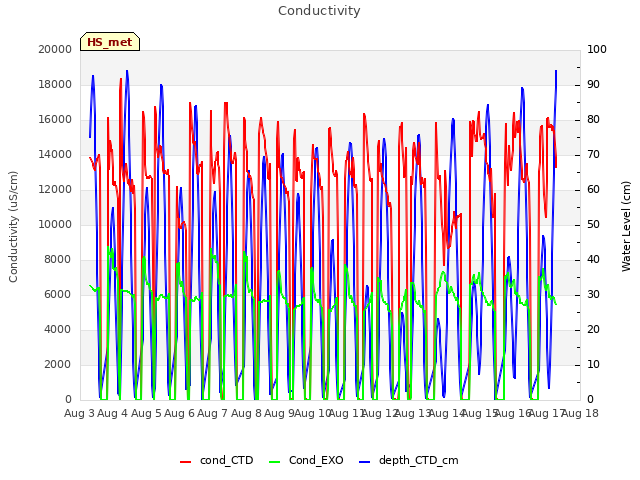Select the Conductivity (uS/cm) axis label

click(x=13, y=227)
